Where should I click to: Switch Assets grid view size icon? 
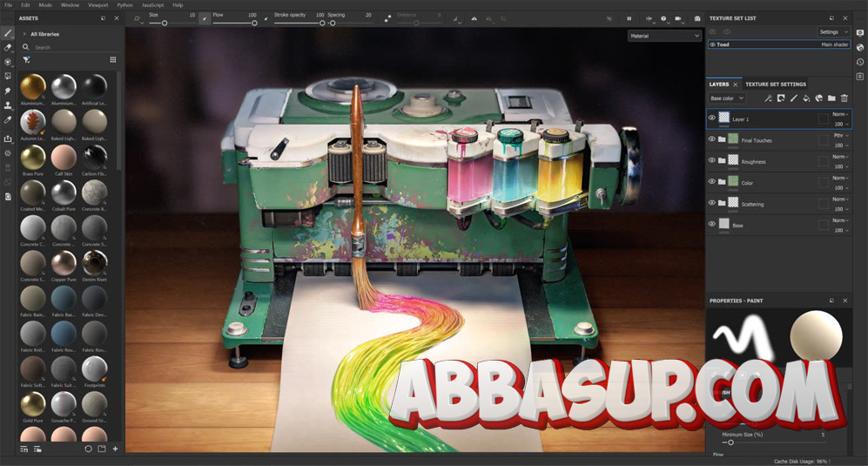point(113,59)
